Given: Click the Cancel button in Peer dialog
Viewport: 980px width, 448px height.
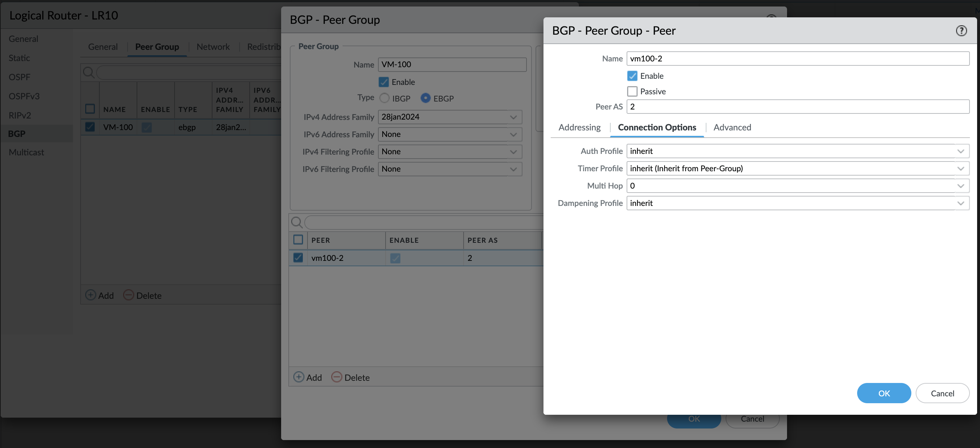Looking at the screenshot, I should pyautogui.click(x=942, y=393).
